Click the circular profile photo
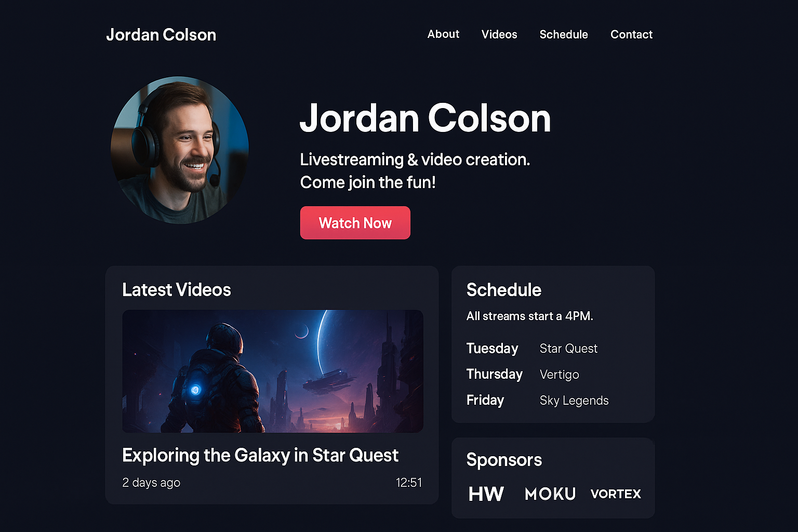 [180, 150]
